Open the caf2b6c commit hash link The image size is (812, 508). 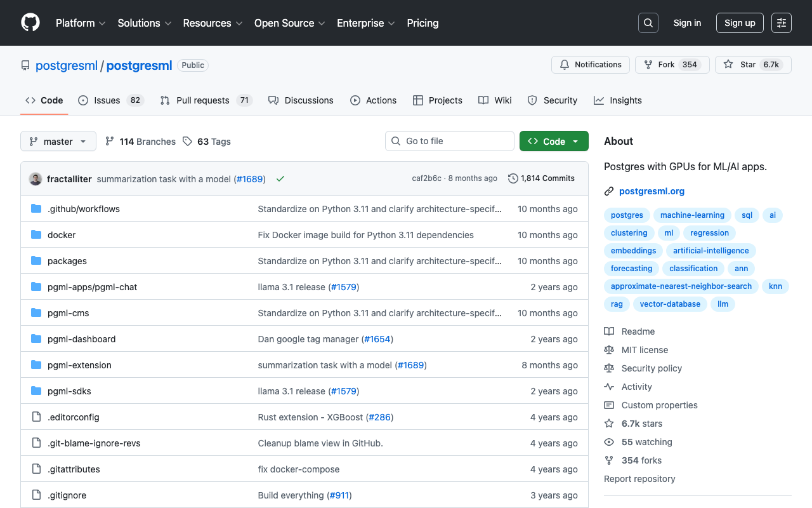426,178
